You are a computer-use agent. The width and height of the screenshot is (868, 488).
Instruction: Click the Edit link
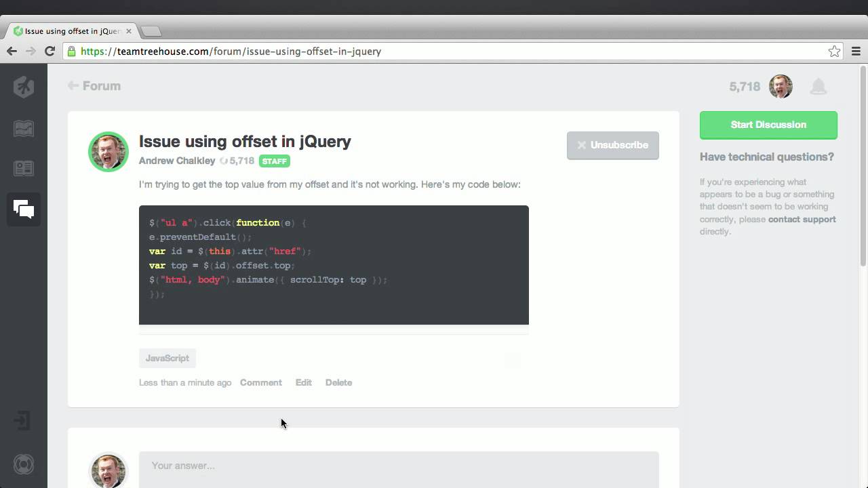[303, 382]
